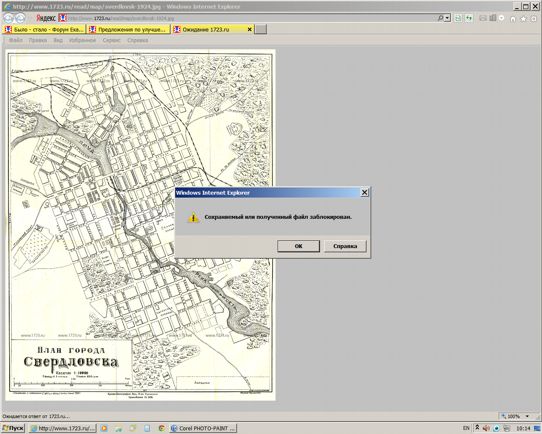Screen dimensions: 542x434
Task: Open the Вид menu
Action: (x=58, y=40)
